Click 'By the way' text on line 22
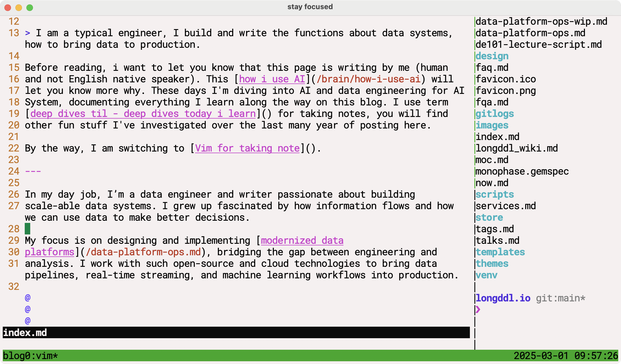The width and height of the screenshot is (621, 364). click(x=52, y=148)
